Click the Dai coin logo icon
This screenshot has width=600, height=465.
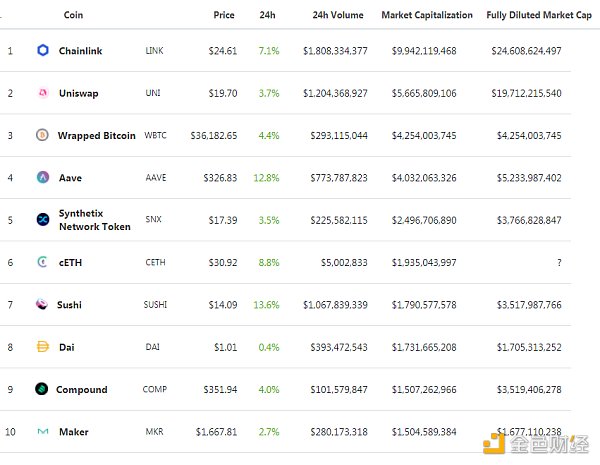coord(43,347)
